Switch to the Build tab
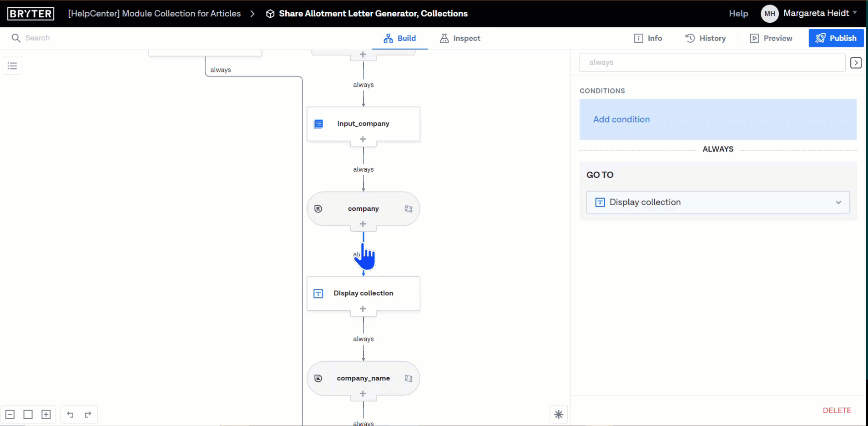Viewport: 868px width, 426px height. [400, 38]
